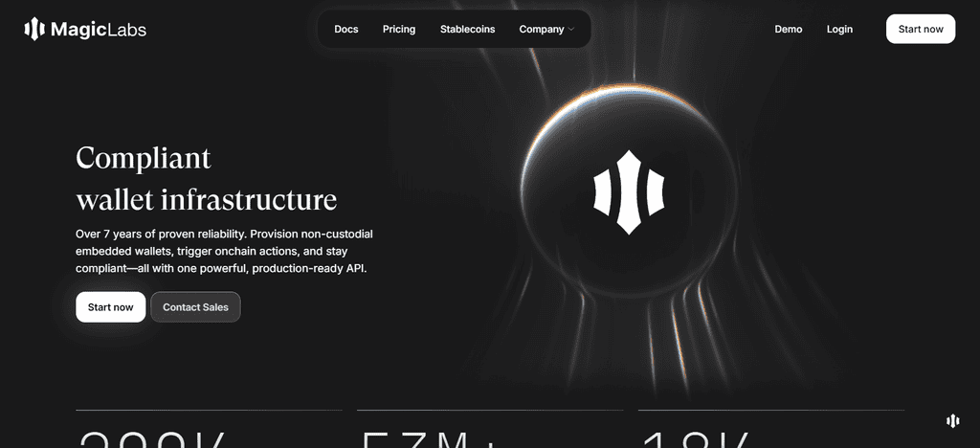
Task: Click the glowing orb Magic emblem
Action: point(628,192)
